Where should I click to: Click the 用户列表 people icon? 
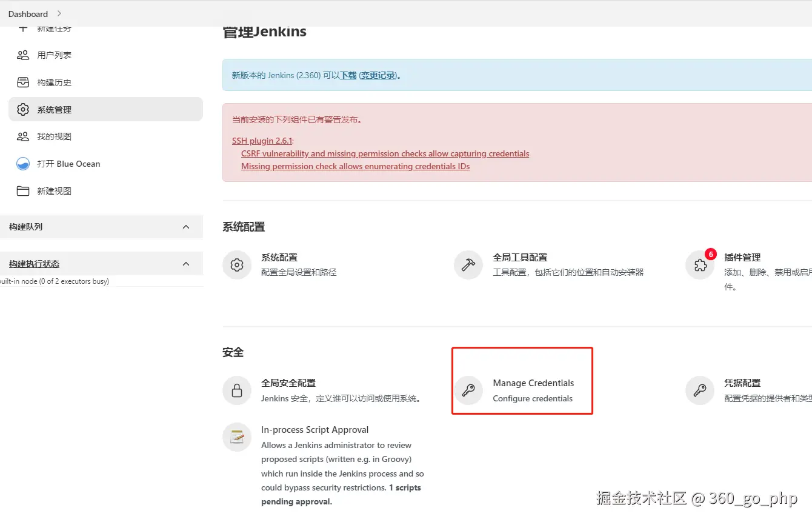point(23,55)
